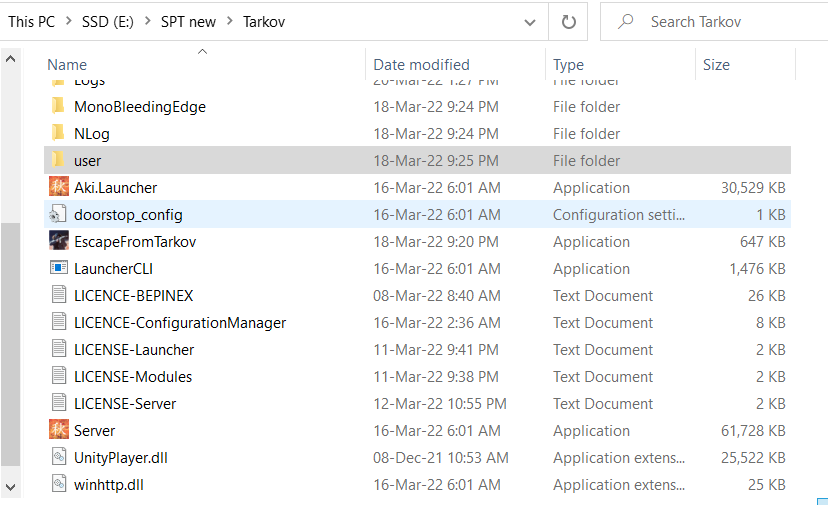Select the LICENSE-Launcher file name
Viewport: 828px width, 505px height.
134,349
